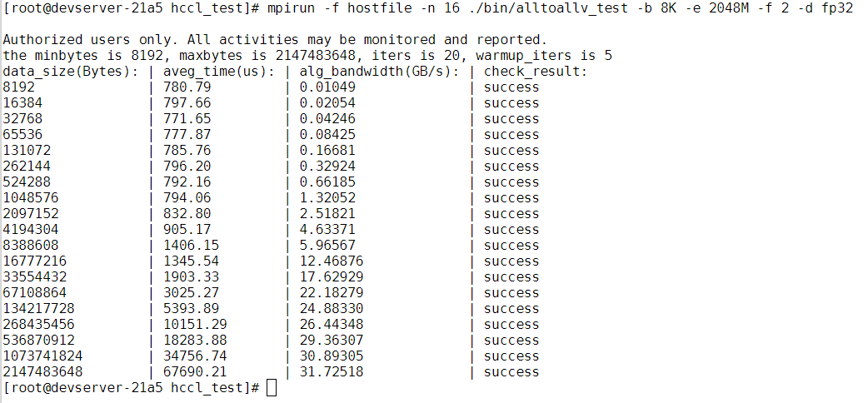Click the check_result column header
The width and height of the screenshot is (868, 403).
coord(536,71)
